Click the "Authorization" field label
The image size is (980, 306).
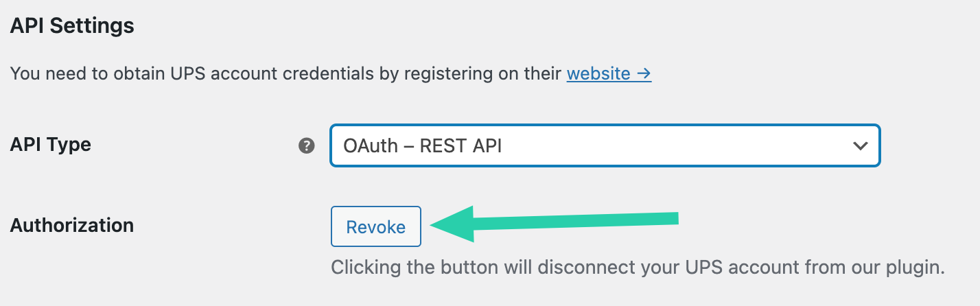(x=72, y=225)
